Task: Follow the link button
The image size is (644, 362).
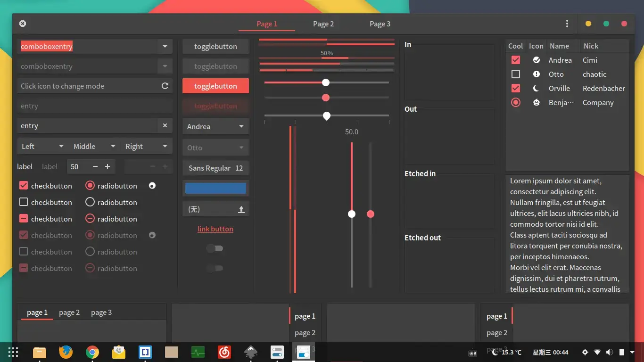Action: pyautogui.click(x=215, y=229)
